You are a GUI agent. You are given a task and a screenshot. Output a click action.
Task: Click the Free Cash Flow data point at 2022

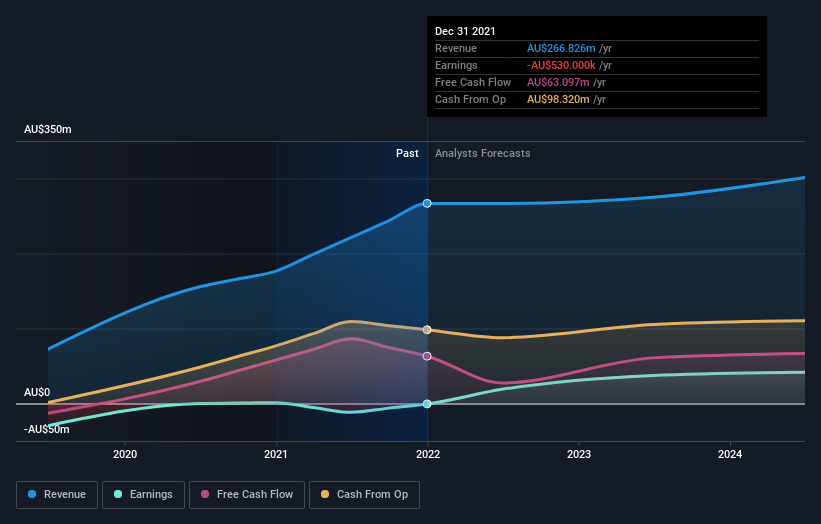[x=427, y=356]
